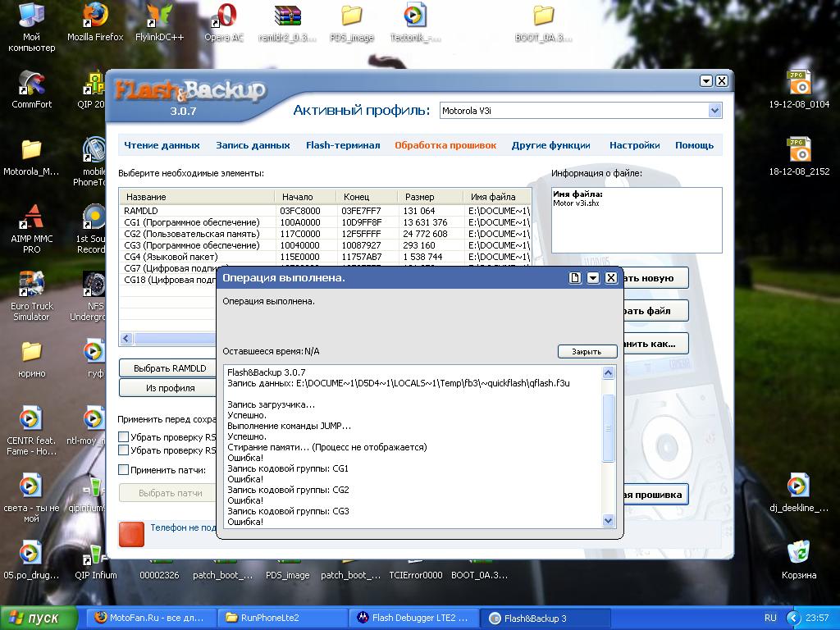Select the 05.po_drug... media file icon
The image size is (840, 630).
click(31, 560)
